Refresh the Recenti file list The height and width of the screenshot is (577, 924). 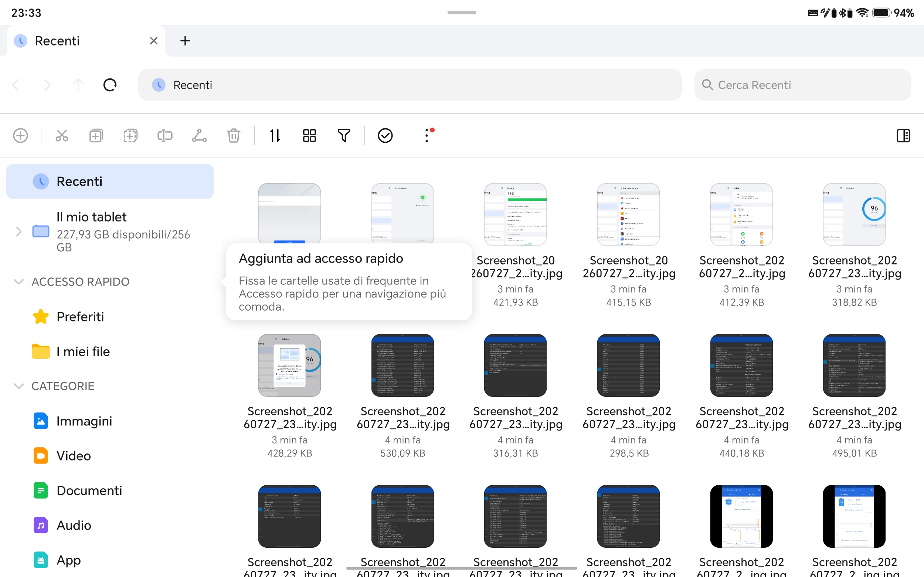pyautogui.click(x=110, y=85)
